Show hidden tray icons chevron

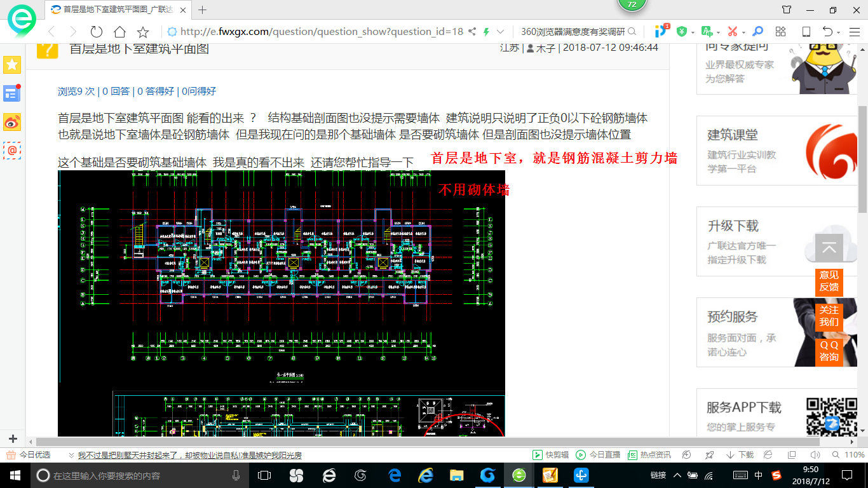coord(677,475)
